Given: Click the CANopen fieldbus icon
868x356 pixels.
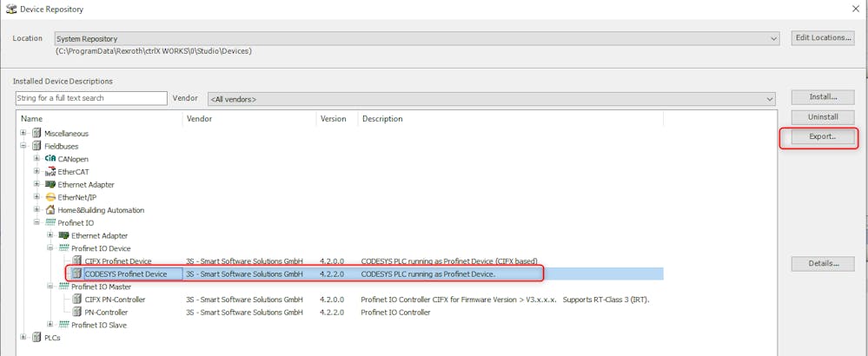Looking at the screenshot, I should tap(50, 159).
